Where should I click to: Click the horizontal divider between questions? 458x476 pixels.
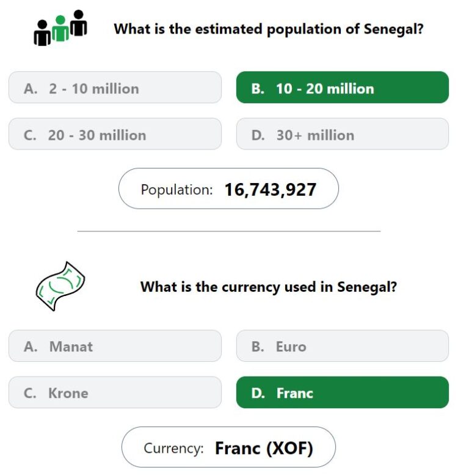coord(228,231)
